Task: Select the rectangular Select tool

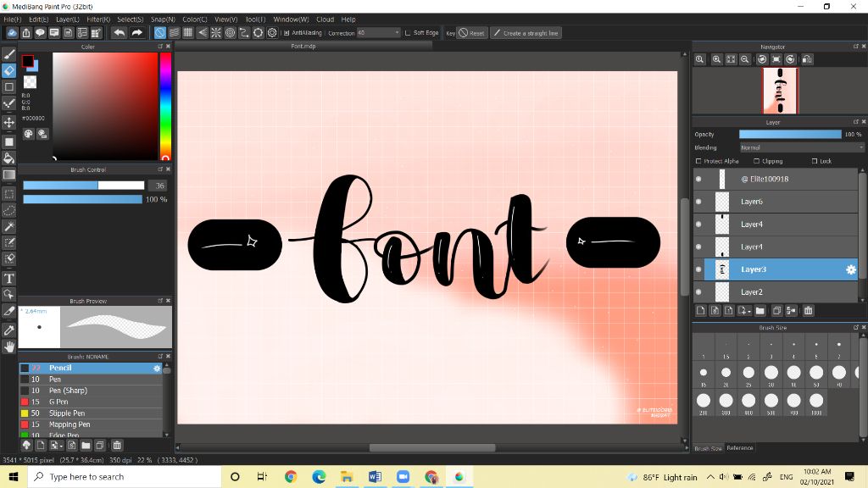Action: click(x=8, y=194)
